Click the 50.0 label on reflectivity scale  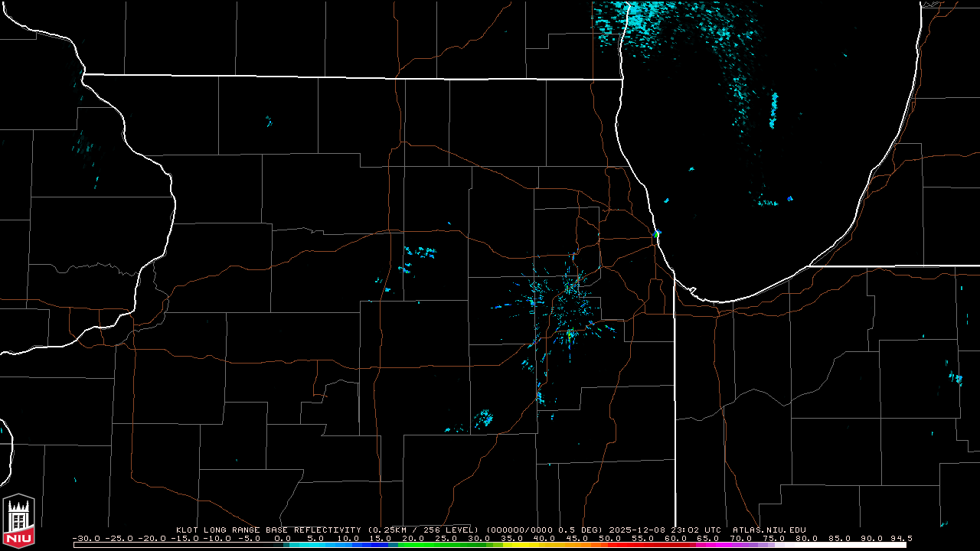pos(610,538)
